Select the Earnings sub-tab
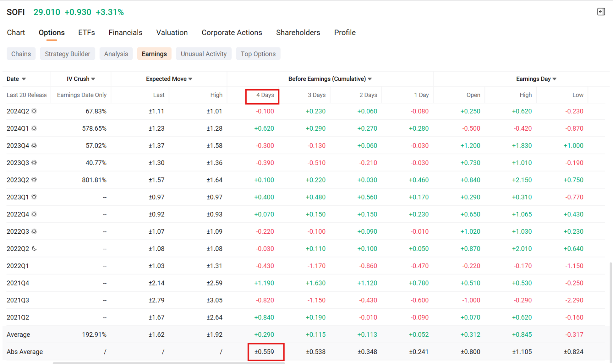This screenshot has width=613, height=364. (x=154, y=54)
